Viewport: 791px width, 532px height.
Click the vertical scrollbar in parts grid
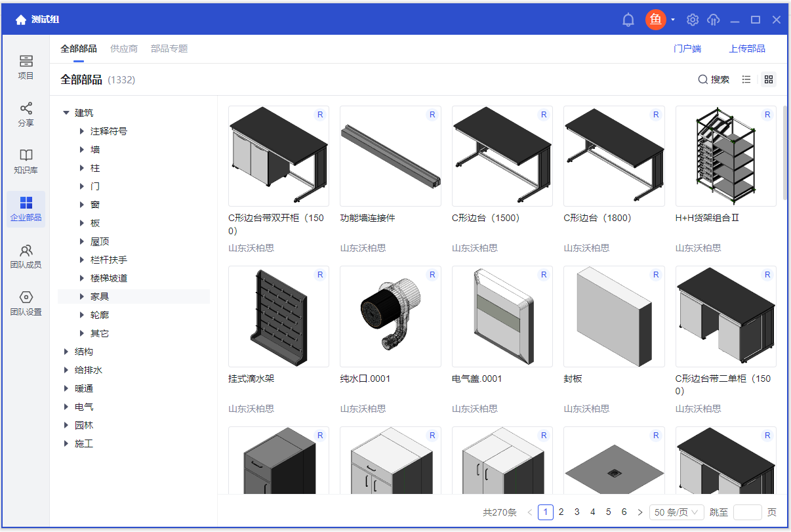(x=785, y=152)
